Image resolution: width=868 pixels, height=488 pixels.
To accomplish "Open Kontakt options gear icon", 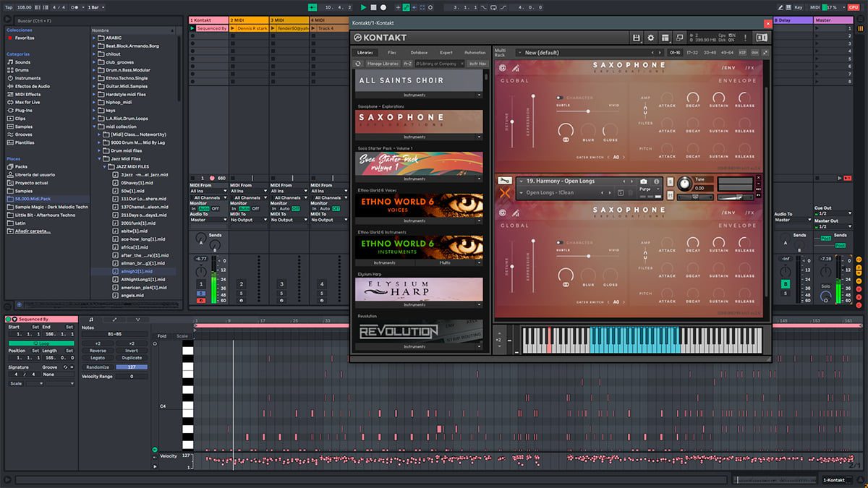I will click(650, 38).
